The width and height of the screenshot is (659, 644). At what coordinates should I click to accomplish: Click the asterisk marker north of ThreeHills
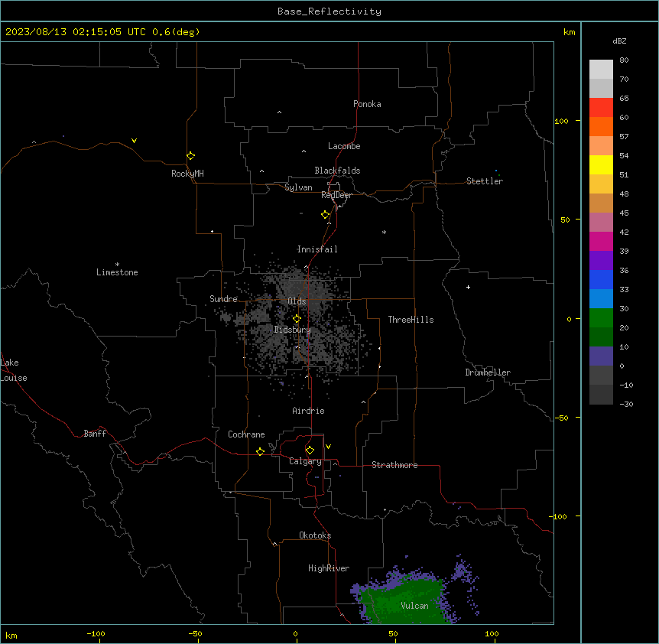point(384,232)
